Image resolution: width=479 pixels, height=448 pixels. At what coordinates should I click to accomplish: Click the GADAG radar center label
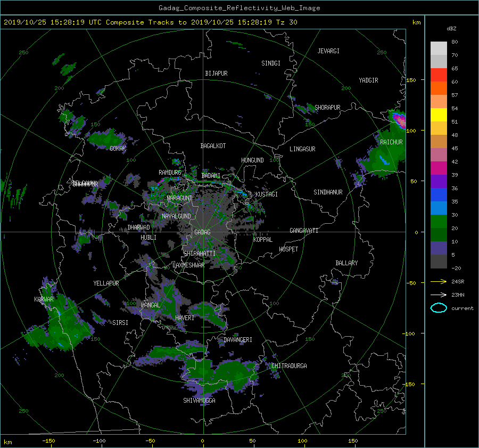202,232
